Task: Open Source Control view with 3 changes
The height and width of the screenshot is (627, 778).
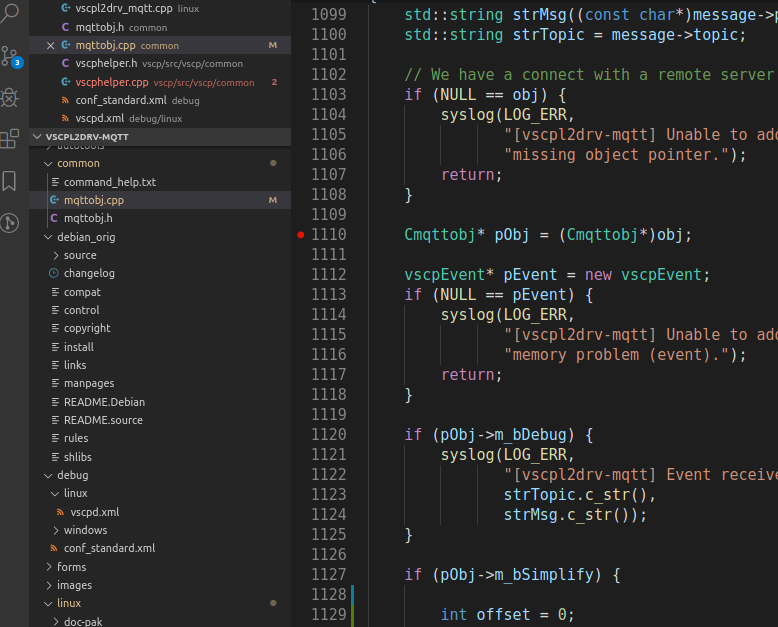Action: pyautogui.click(x=10, y=57)
